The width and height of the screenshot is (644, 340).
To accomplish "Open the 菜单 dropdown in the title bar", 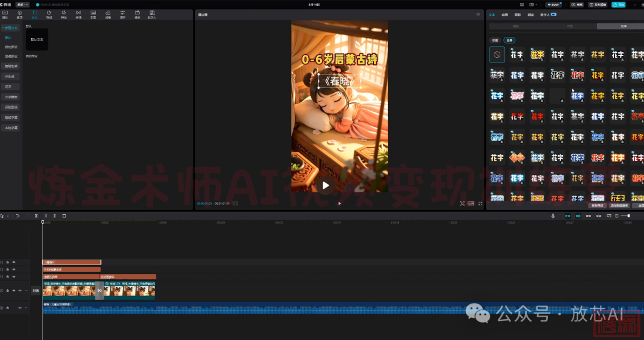I will [23, 4].
